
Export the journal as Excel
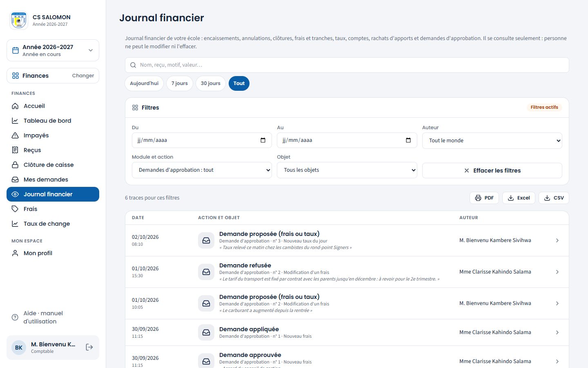click(x=519, y=198)
